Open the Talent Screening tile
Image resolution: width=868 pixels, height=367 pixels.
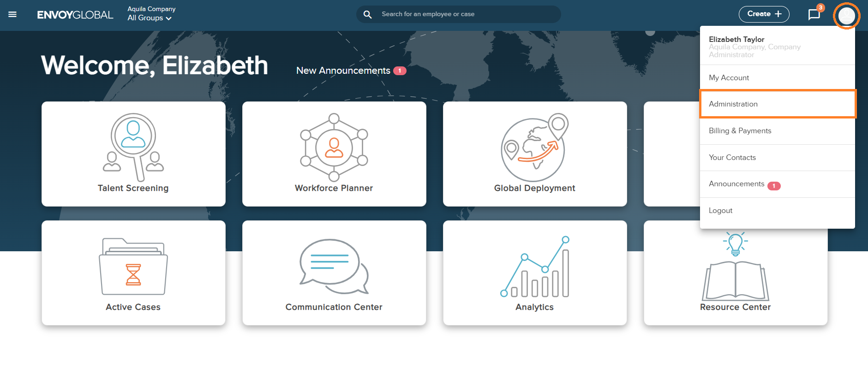[x=133, y=154]
